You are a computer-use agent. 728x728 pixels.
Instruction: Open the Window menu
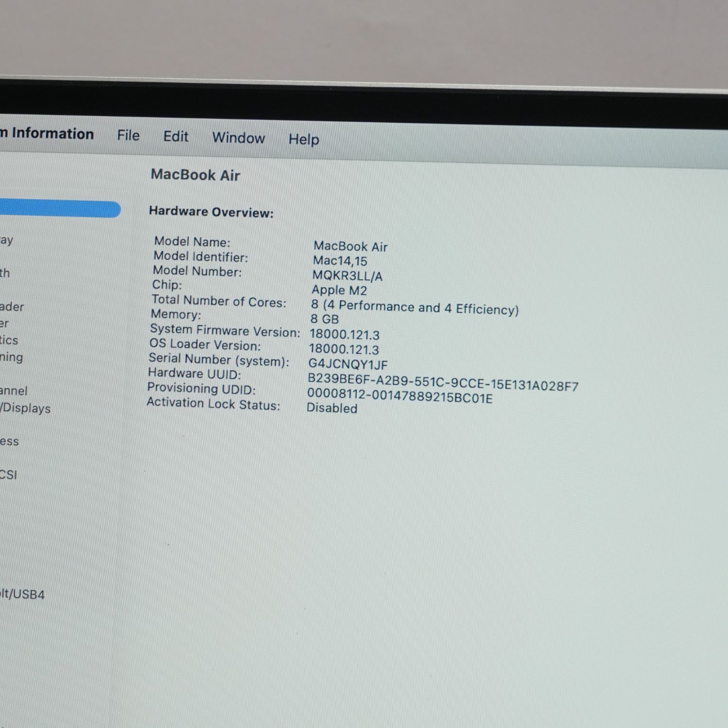[239, 138]
